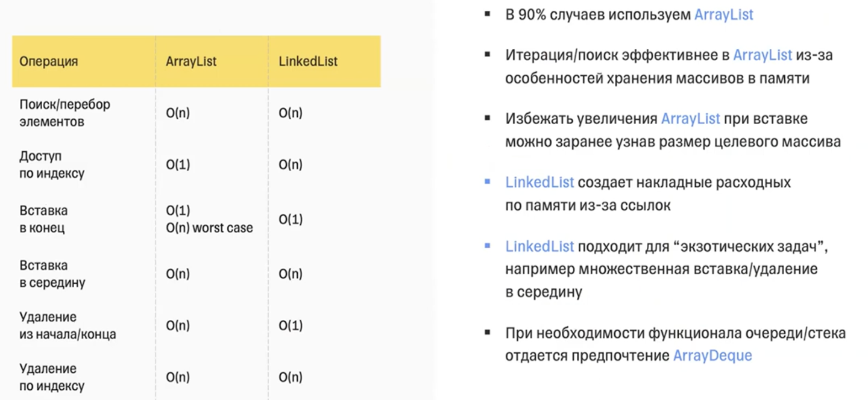Select the Доступ по индексу row label
This screenshot has height=400, width=868.
[52, 164]
